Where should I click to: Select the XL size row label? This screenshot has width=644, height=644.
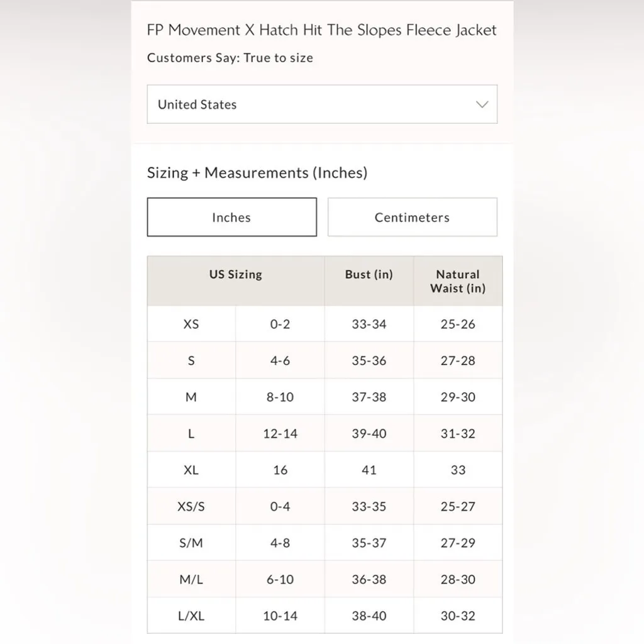point(191,470)
